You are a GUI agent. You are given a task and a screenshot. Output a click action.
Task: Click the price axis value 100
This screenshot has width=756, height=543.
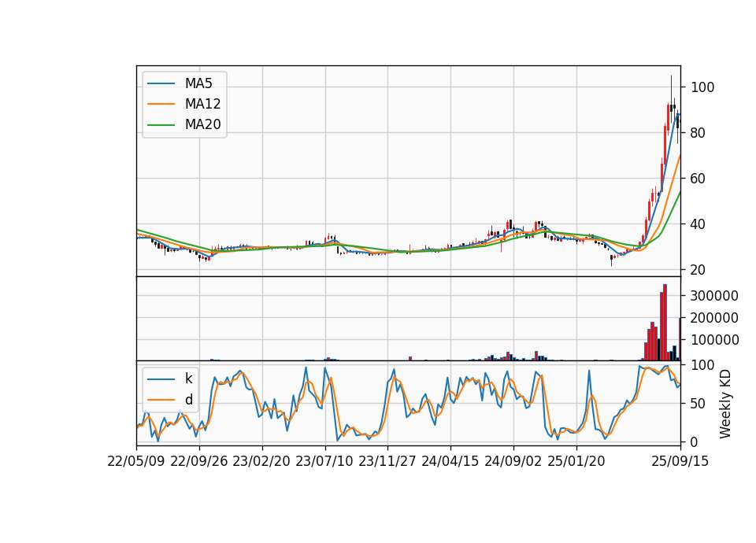click(702, 87)
